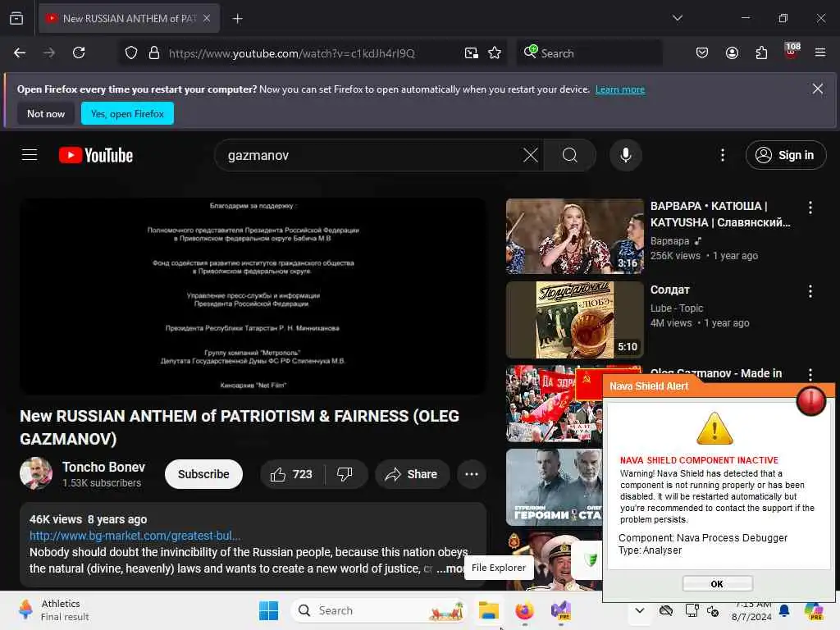Open options menu for ВАРВАРА КАТЮША video
The image size is (840, 630).
[810, 208]
